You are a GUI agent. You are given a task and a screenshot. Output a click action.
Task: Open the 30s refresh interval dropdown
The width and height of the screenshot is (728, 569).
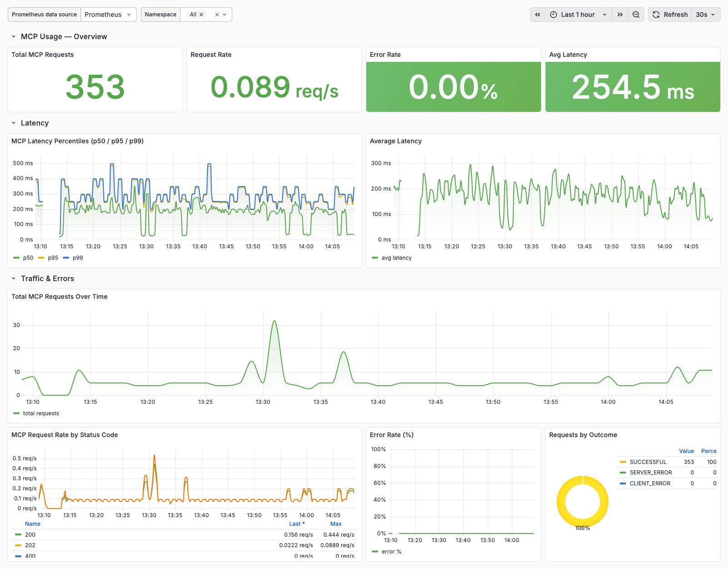pos(705,15)
